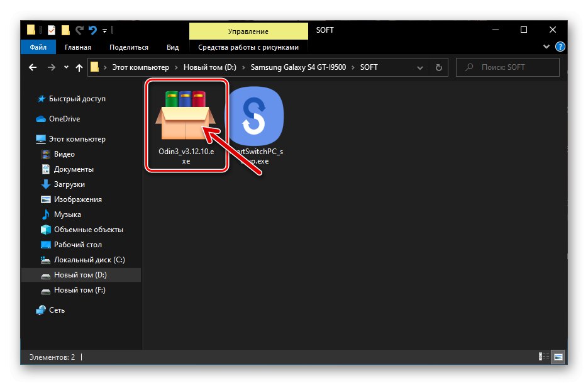Open the Help question mark icon
This screenshot has width=588, height=385.
pos(560,47)
